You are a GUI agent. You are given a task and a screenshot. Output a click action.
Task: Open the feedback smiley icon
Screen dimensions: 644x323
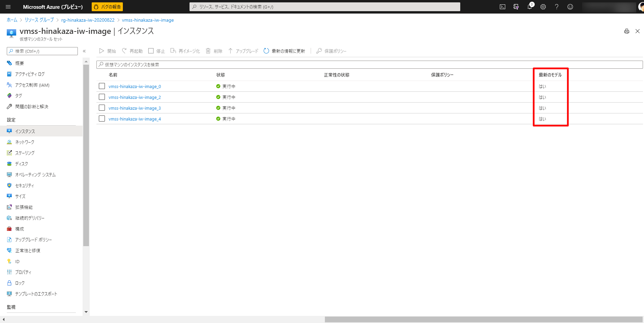570,7
